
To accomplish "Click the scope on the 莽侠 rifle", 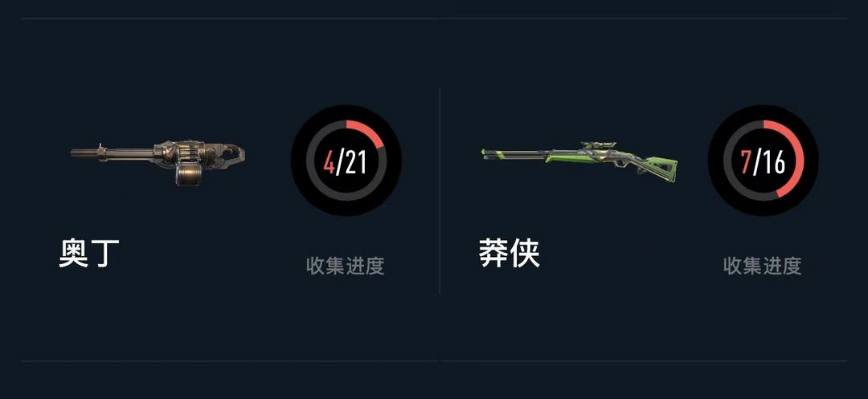I will tap(597, 145).
